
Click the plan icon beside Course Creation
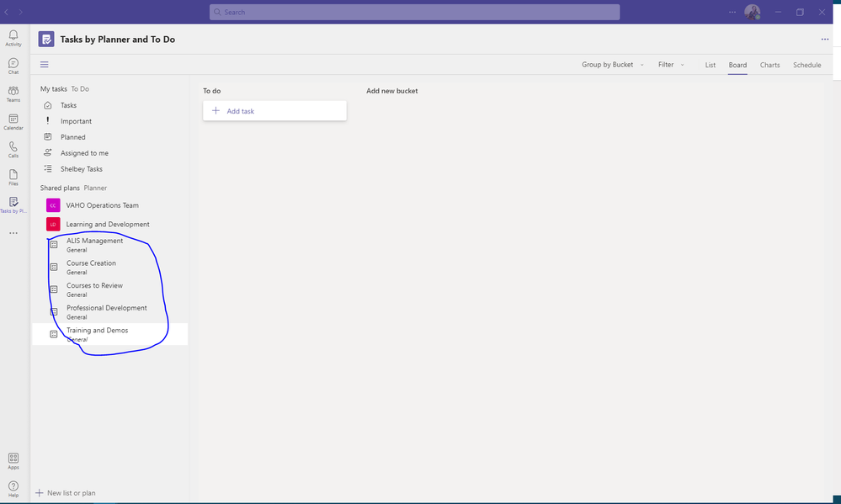pos(54,267)
